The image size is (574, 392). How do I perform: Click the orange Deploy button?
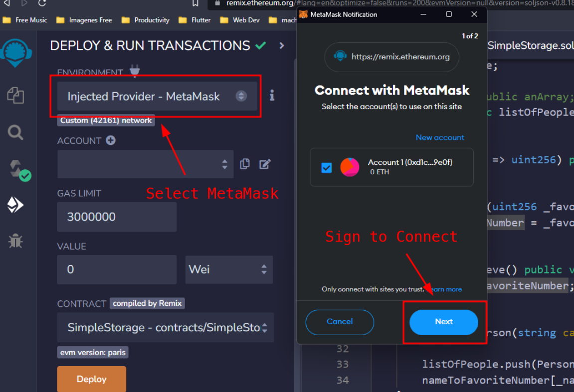coord(92,379)
